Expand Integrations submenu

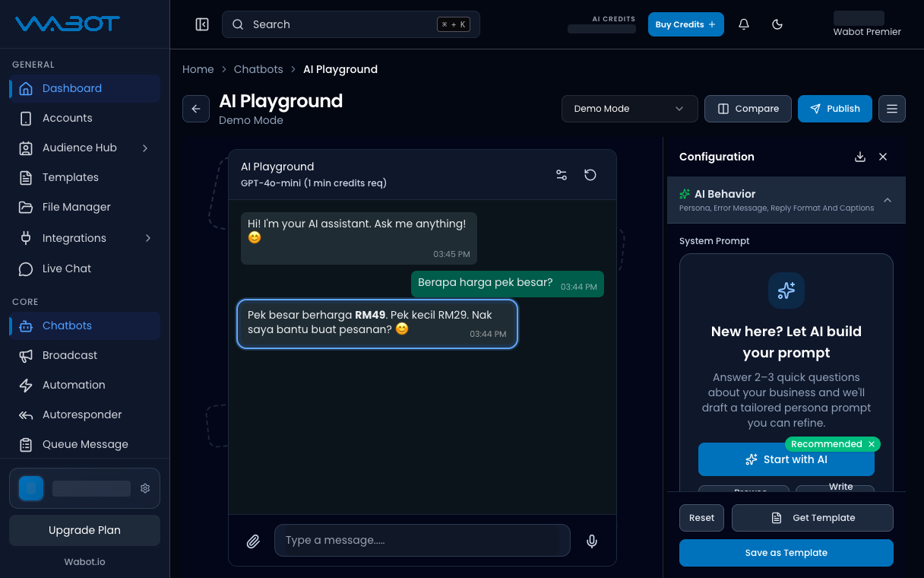click(147, 238)
